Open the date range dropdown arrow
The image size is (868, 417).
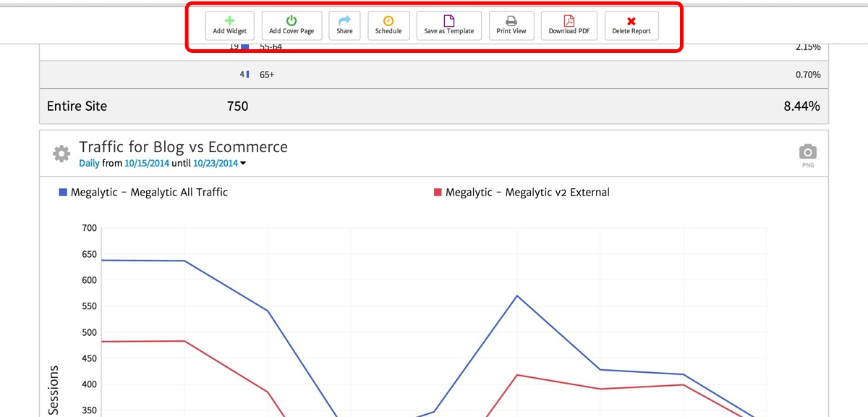click(242, 163)
